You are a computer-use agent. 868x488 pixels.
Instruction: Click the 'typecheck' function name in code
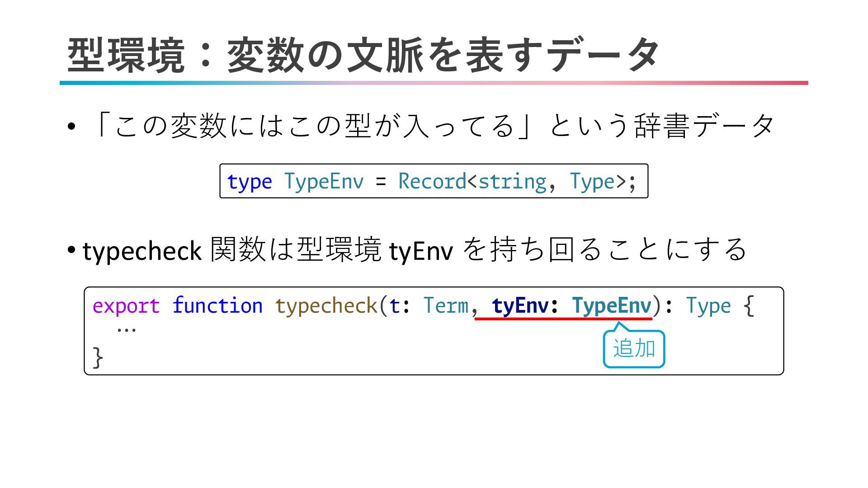coord(326,306)
